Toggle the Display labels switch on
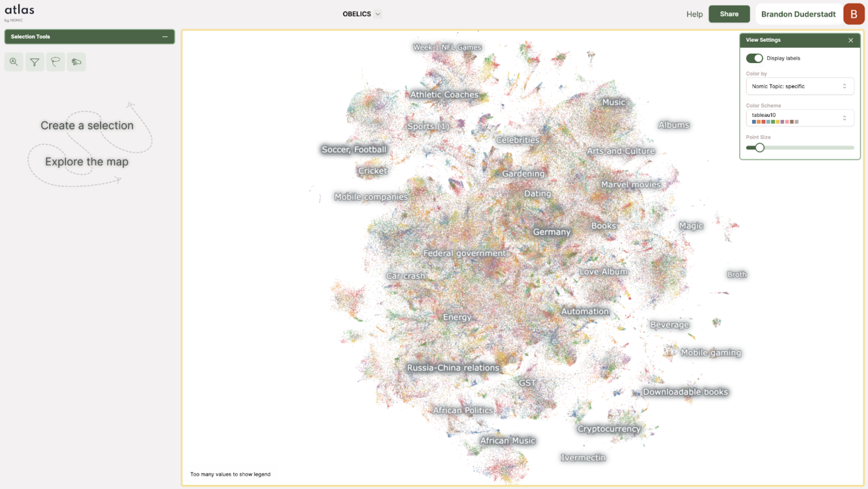The image size is (868, 489). [x=753, y=58]
